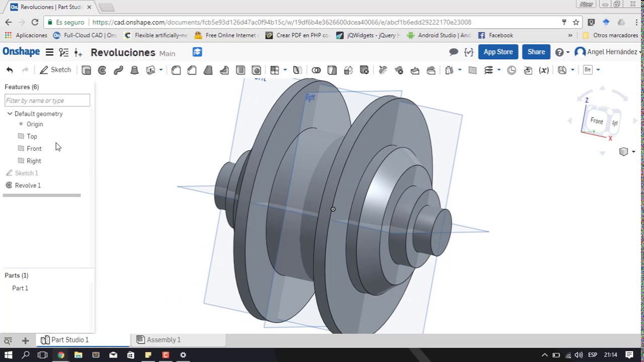This screenshot has height=362, width=644.
Task: Select the Sheet metal model tool
Action: click(x=562, y=70)
